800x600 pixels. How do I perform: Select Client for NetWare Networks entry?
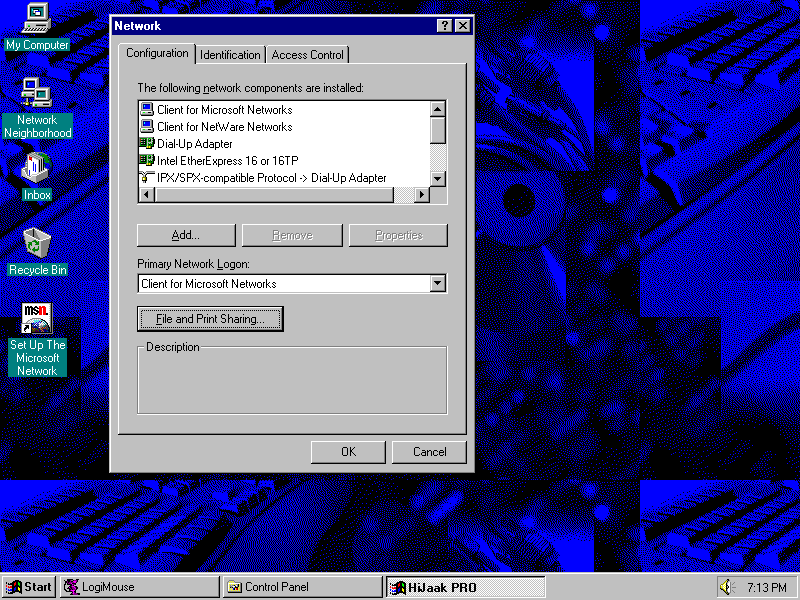click(x=224, y=127)
